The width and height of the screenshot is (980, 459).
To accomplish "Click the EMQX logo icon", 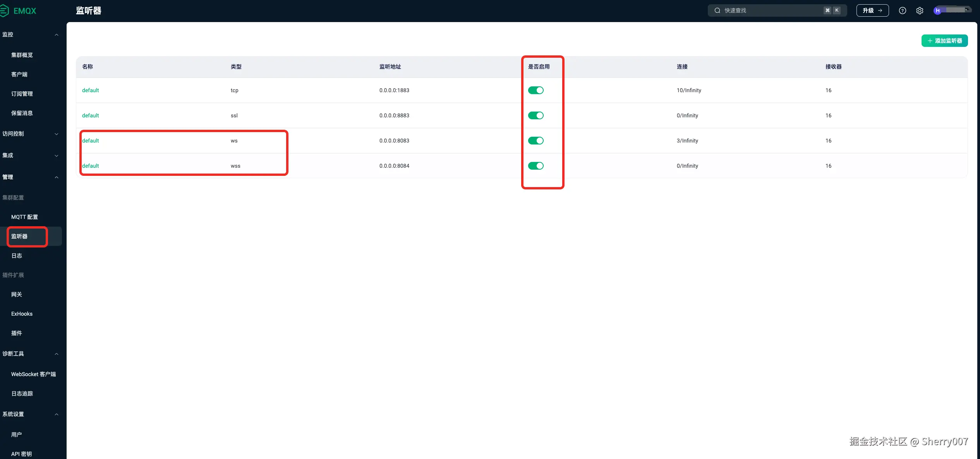I will tap(4, 10).
